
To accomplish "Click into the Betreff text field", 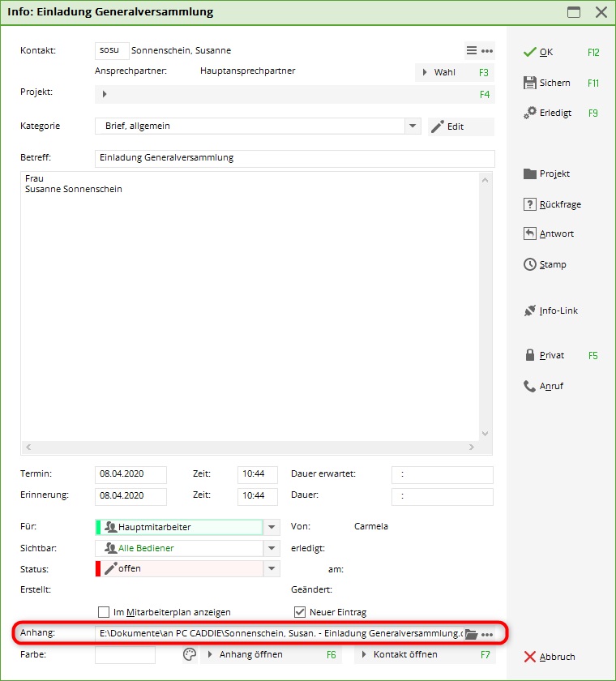I will coord(294,158).
